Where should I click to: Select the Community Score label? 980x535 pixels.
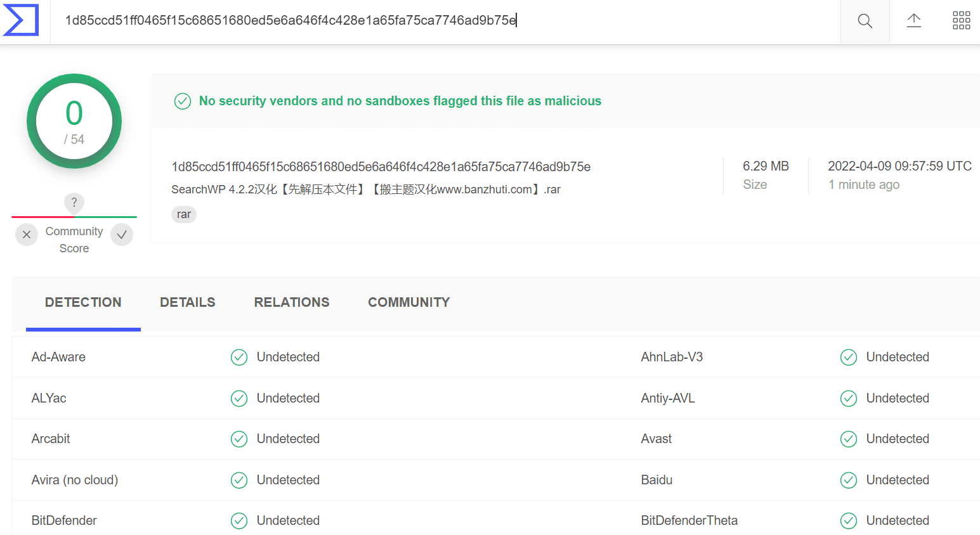74,240
